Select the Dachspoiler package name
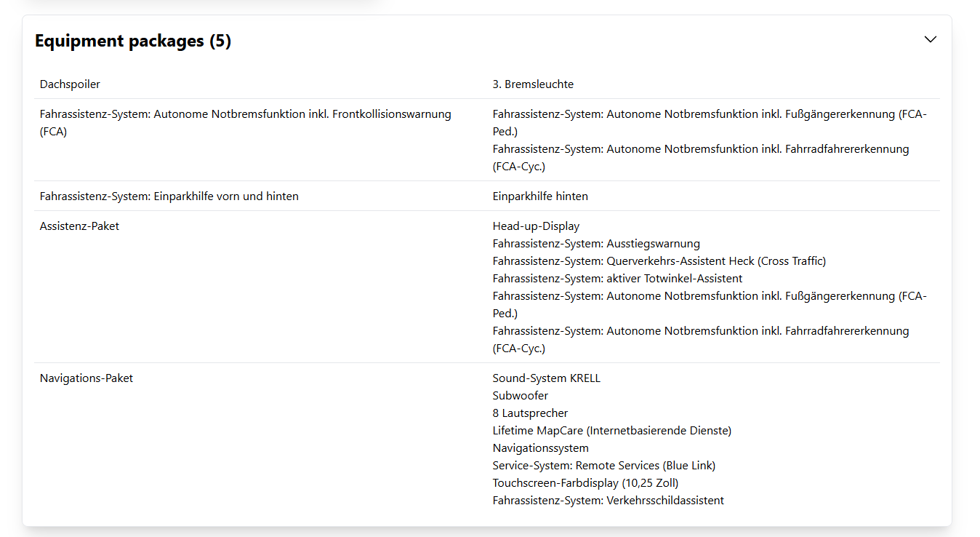Viewport: 980px width, 537px height. click(x=70, y=84)
